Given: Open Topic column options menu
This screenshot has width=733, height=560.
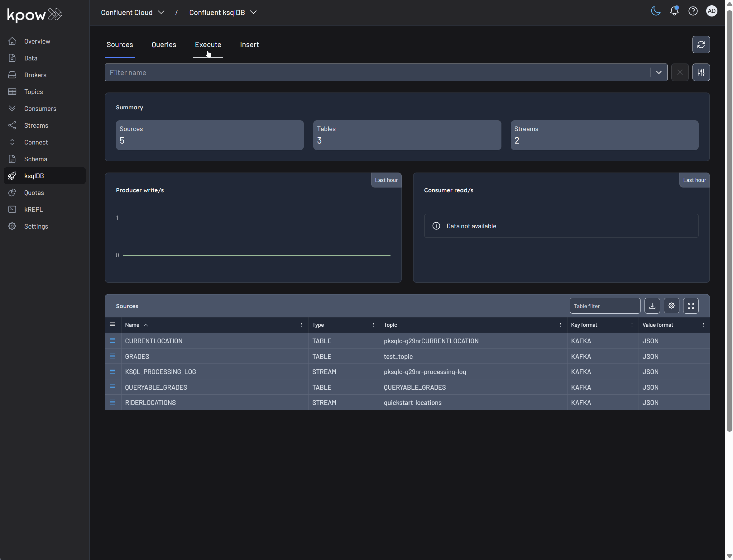Looking at the screenshot, I should click(561, 325).
